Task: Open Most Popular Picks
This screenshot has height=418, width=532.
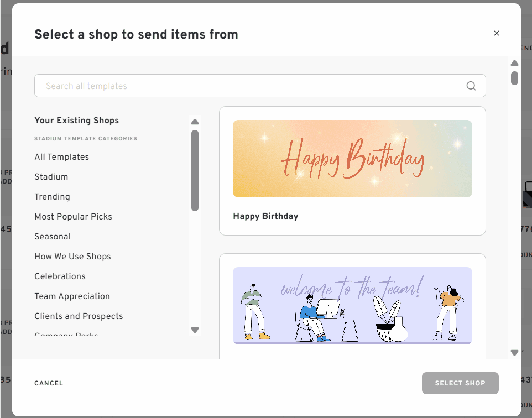Action: (73, 216)
